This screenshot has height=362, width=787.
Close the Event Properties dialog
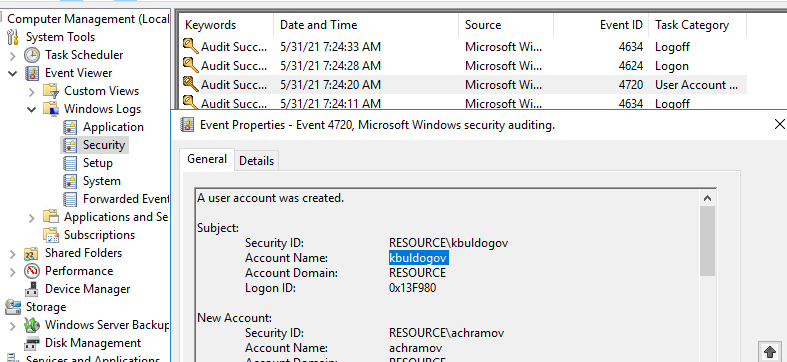pos(779,124)
